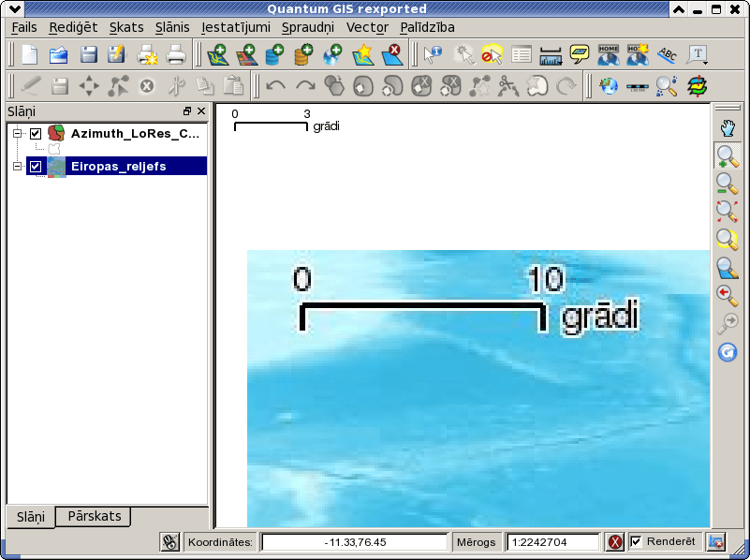Image resolution: width=750 pixels, height=560 pixels.
Task: Select the Identify features tool
Action: (x=433, y=54)
